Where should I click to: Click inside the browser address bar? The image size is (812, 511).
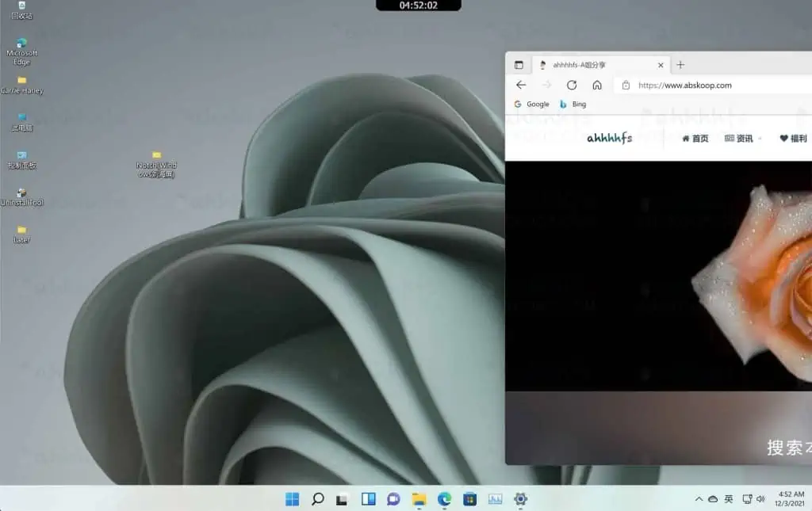(x=698, y=85)
